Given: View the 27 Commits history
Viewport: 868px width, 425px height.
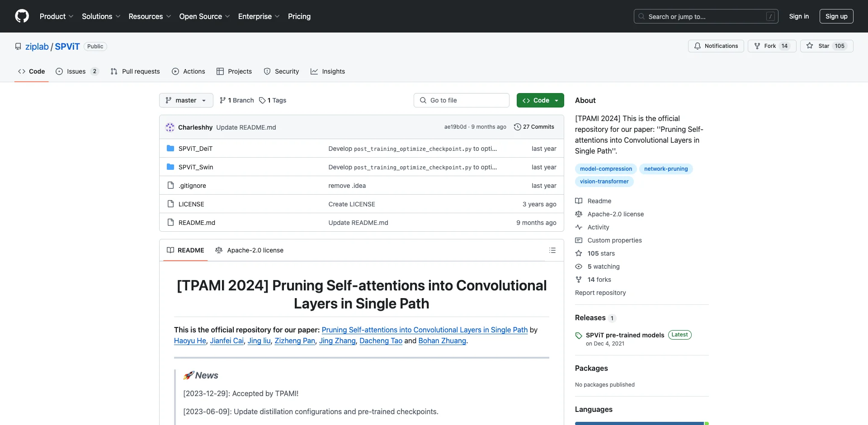Looking at the screenshot, I should point(534,127).
